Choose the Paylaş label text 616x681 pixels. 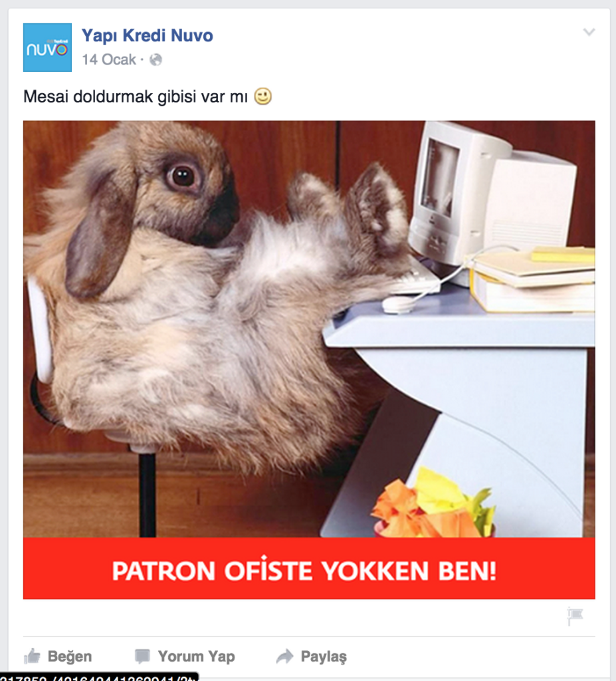tap(324, 656)
